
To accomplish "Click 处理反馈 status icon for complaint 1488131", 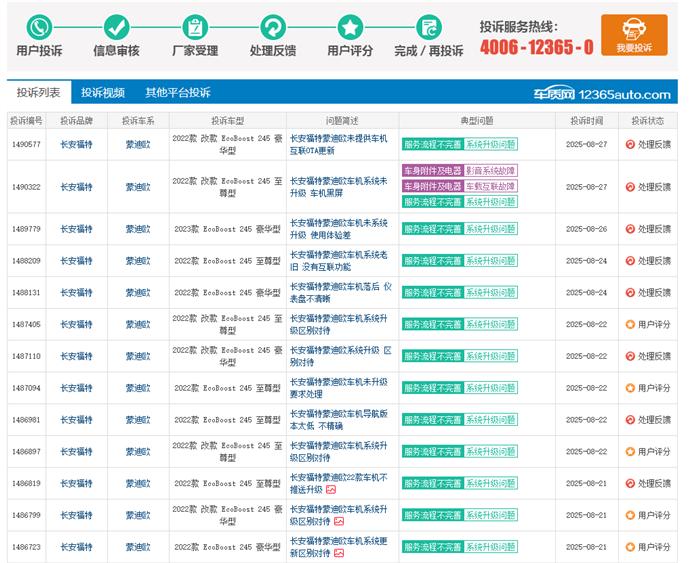I will (630, 292).
